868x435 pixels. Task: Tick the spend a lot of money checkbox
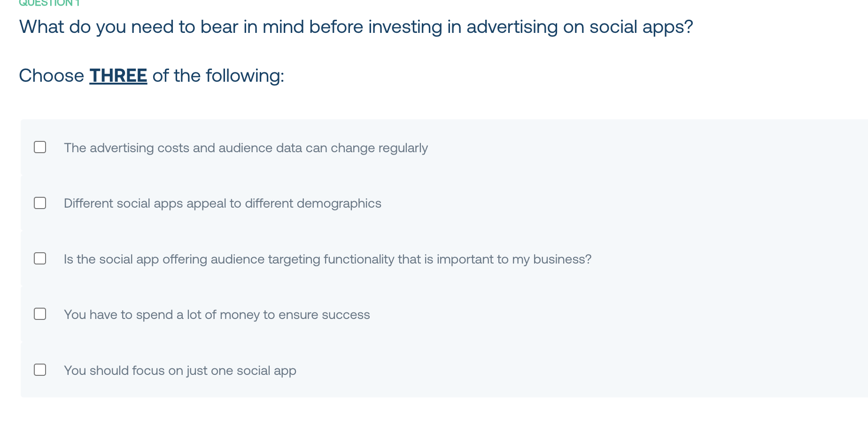pyautogui.click(x=40, y=314)
